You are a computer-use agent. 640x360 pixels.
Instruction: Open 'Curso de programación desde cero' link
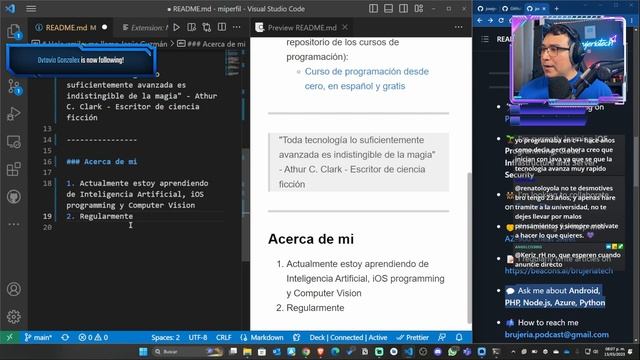(x=367, y=78)
